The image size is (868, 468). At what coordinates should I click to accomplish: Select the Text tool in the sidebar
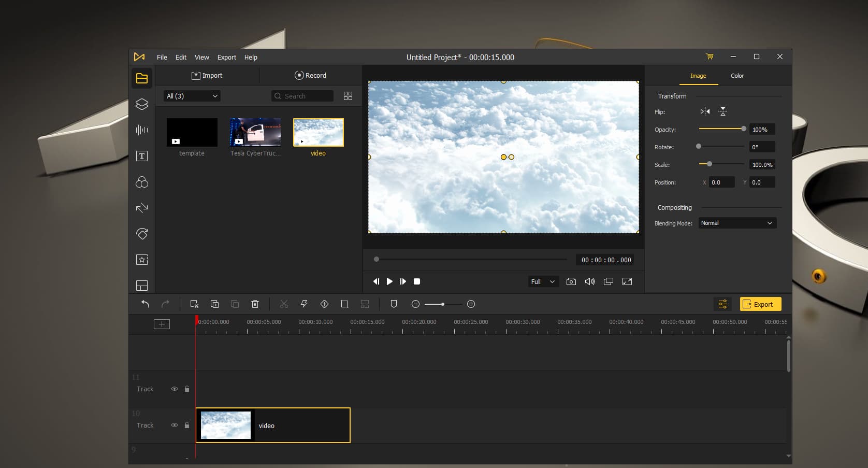coord(141,156)
